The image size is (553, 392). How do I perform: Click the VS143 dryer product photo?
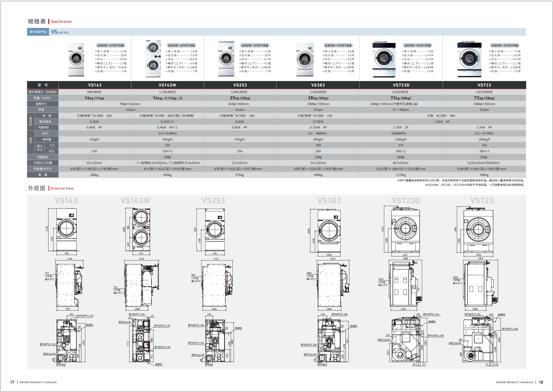(76, 60)
